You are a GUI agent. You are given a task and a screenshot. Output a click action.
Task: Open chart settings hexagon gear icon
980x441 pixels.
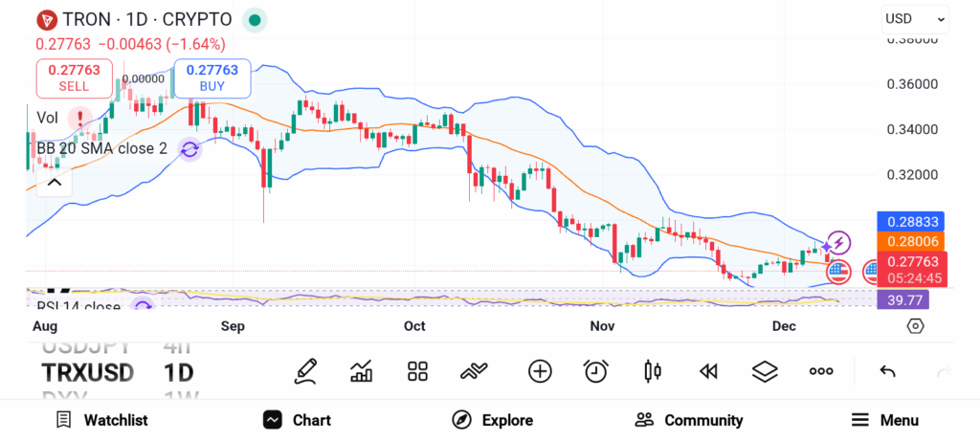pyautogui.click(x=915, y=326)
